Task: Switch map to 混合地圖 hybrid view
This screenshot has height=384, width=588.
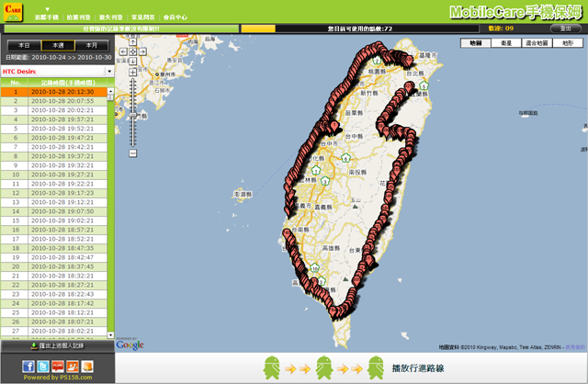Action: click(x=537, y=43)
